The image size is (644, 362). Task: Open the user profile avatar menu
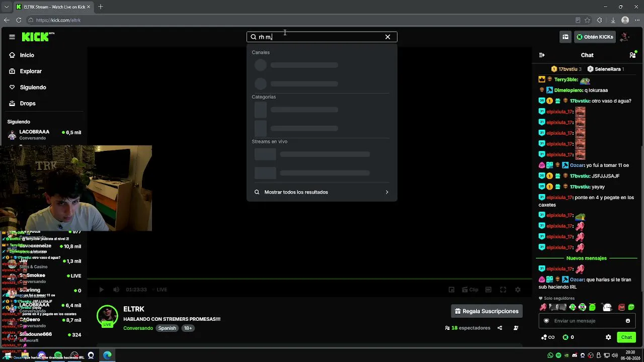tap(624, 37)
